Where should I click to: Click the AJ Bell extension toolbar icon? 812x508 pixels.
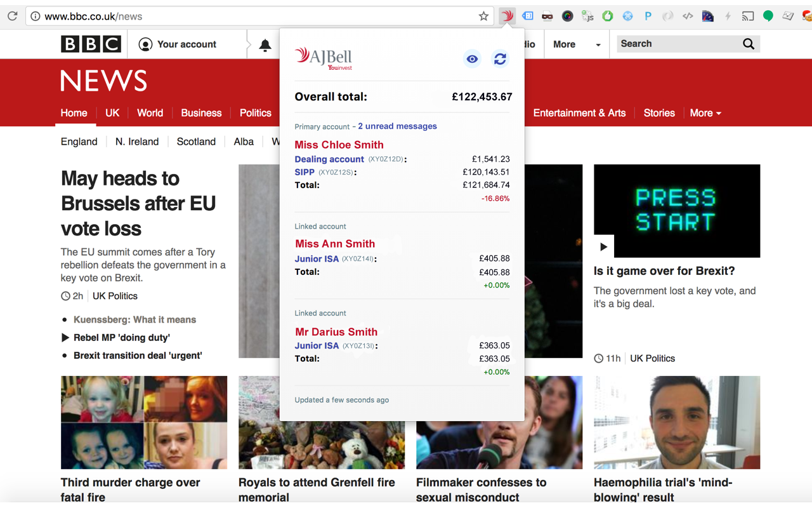pyautogui.click(x=507, y=17)
